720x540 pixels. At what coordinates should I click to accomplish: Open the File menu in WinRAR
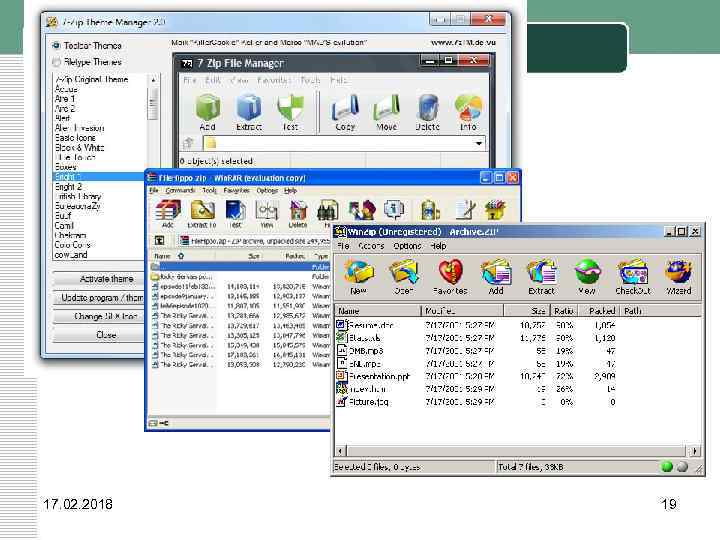pyautogui.click(x=153, y=190)
